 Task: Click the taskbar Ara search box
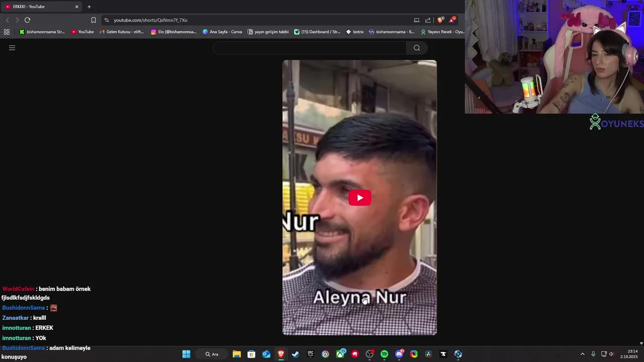pyautogui.click(x=212, y=354)
